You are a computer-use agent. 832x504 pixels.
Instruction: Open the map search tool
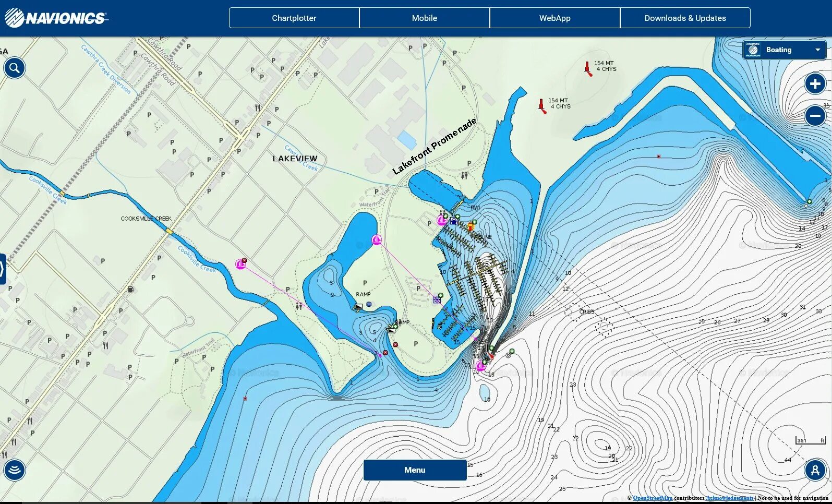pyautogui.click(x=15, y=68)
